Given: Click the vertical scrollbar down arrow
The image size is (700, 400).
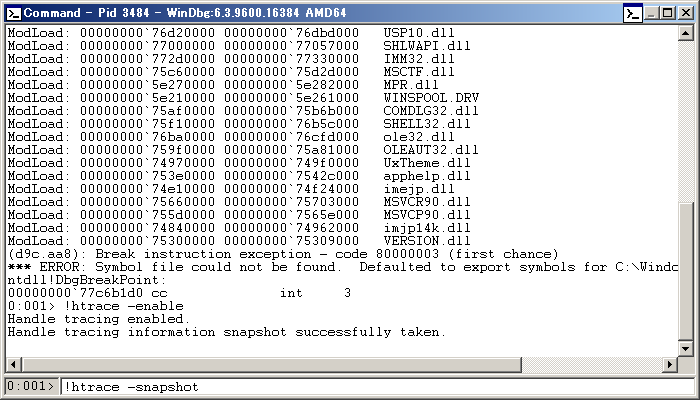Looking at the screenshot, I should point(685,348).
